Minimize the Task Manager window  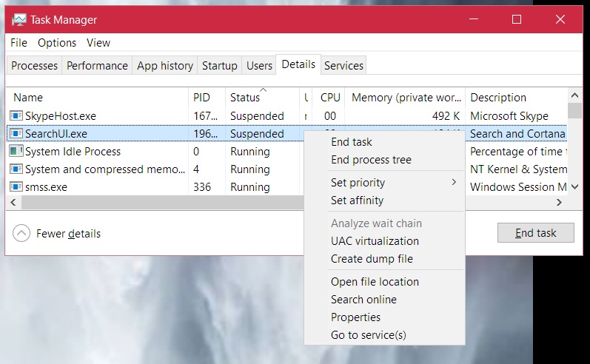pos(474,19)
